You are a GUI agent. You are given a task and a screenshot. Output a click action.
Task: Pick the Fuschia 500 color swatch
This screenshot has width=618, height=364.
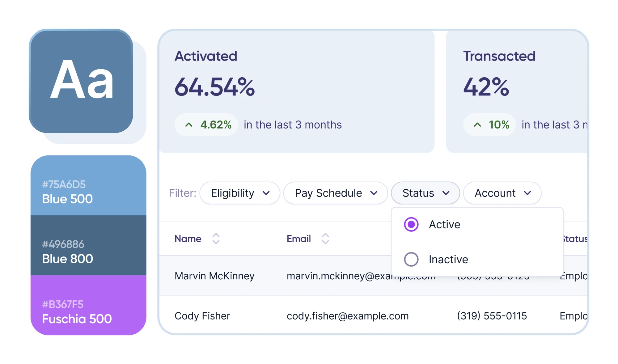click(88, 305)
